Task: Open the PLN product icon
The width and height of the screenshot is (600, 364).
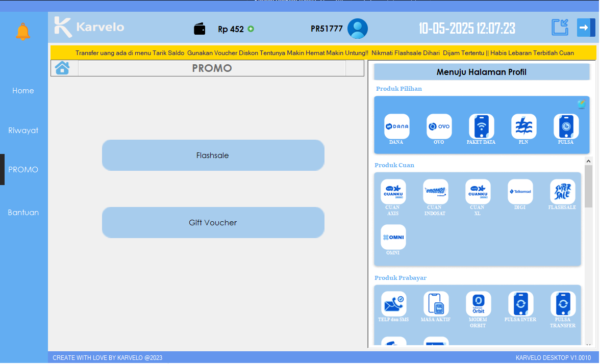Action: pos(523,126)
